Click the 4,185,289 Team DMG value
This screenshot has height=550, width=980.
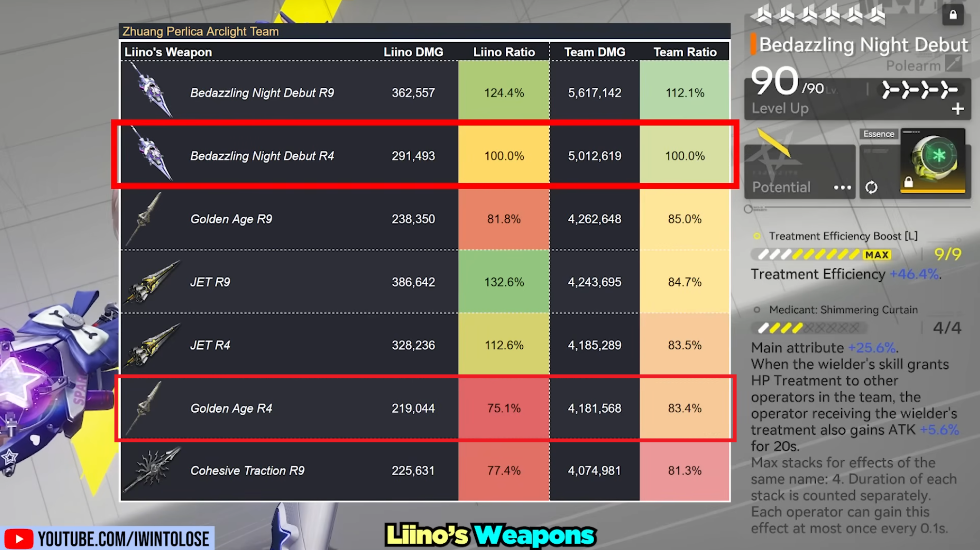pos(594,345)
